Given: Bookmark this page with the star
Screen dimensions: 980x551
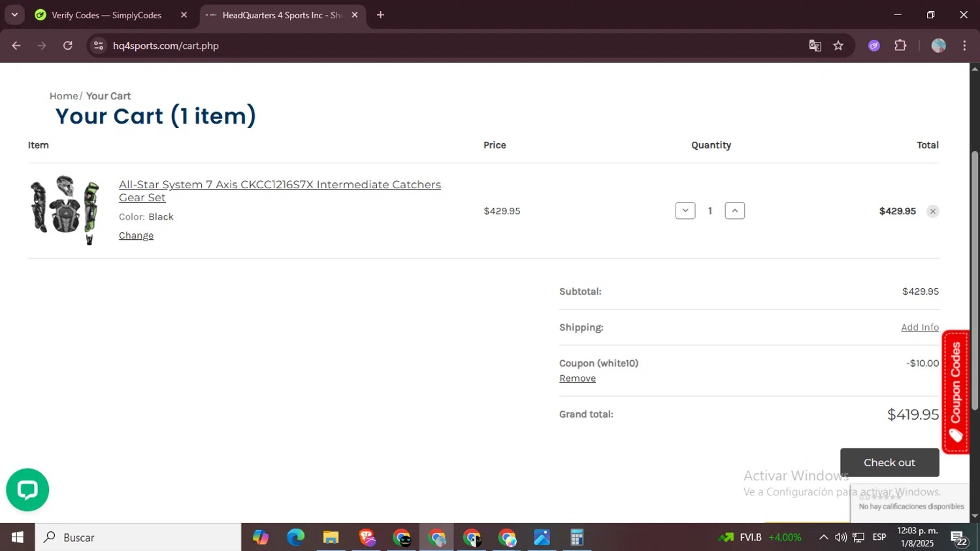Looking at the screenshot, I should 838,46.
